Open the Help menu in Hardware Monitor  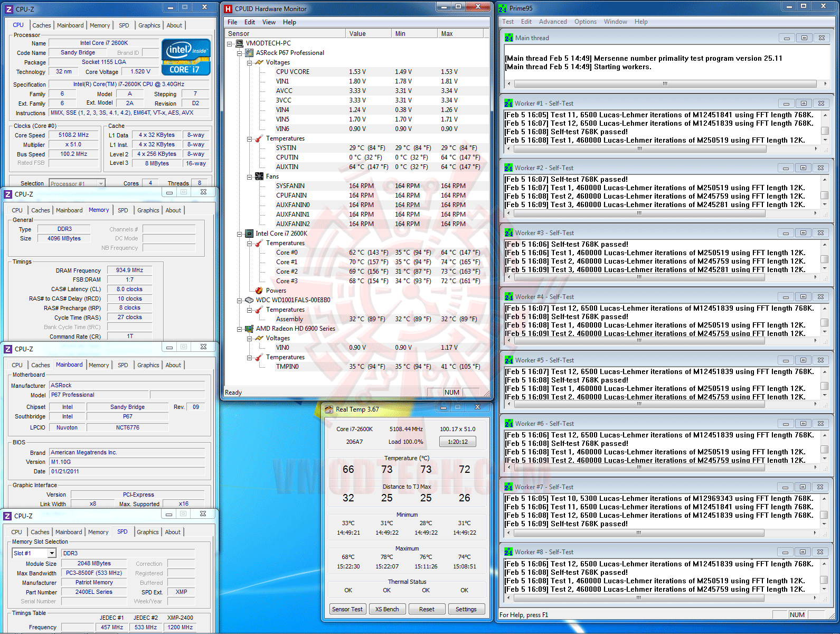289,22
